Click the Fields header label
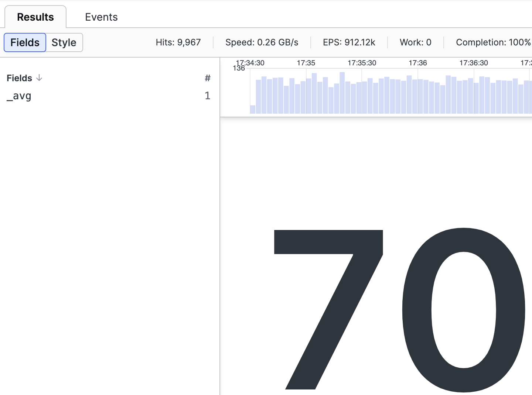Image resolution: width=532 pixels, height=395 pixels. pos(19,78)
